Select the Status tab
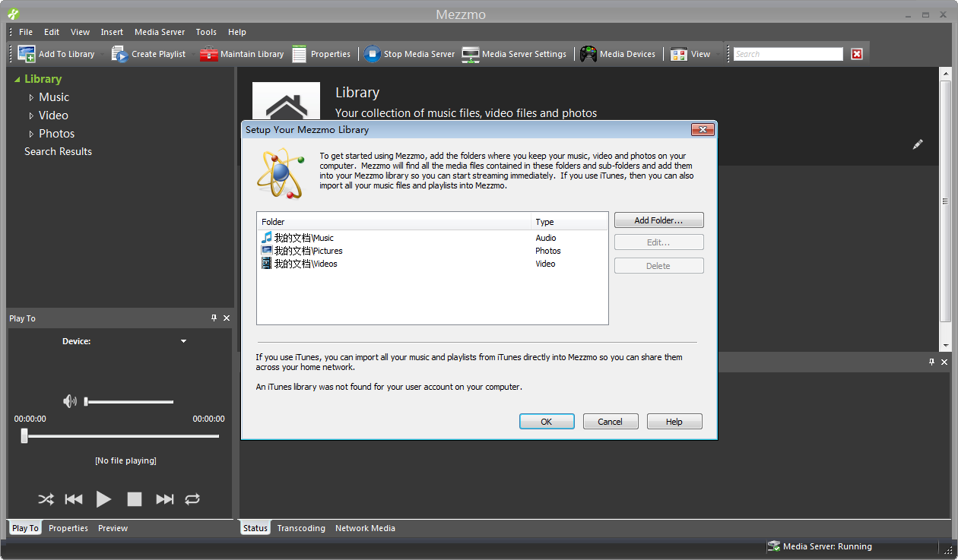 (x=255, y=528)
